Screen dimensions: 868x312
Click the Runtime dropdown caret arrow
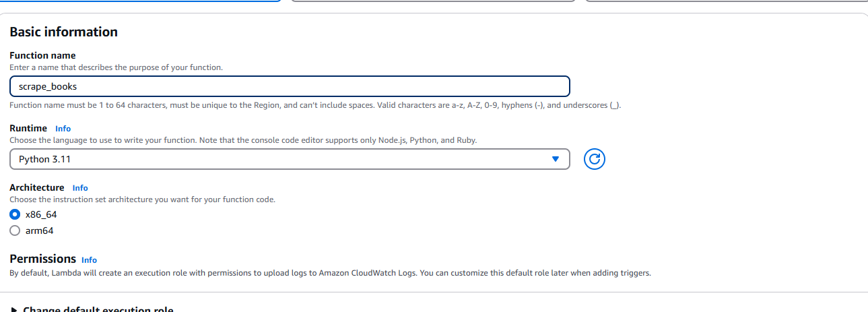[556, 159]
